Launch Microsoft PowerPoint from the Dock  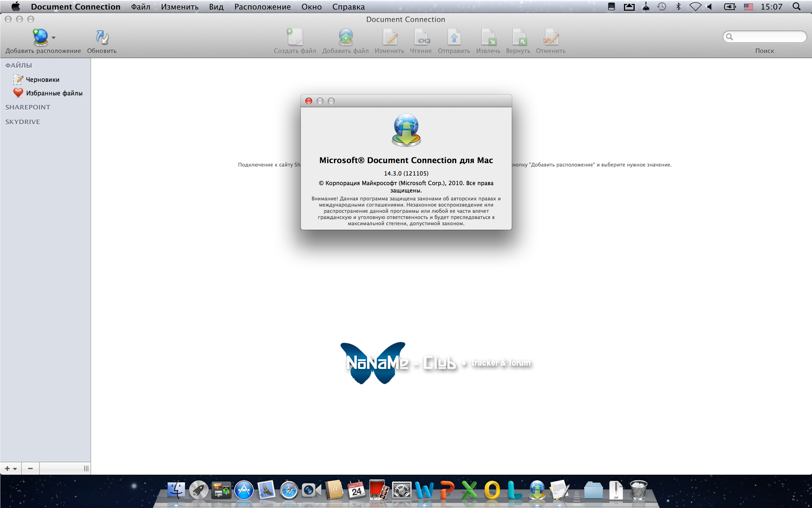click(x=447, y=490)
